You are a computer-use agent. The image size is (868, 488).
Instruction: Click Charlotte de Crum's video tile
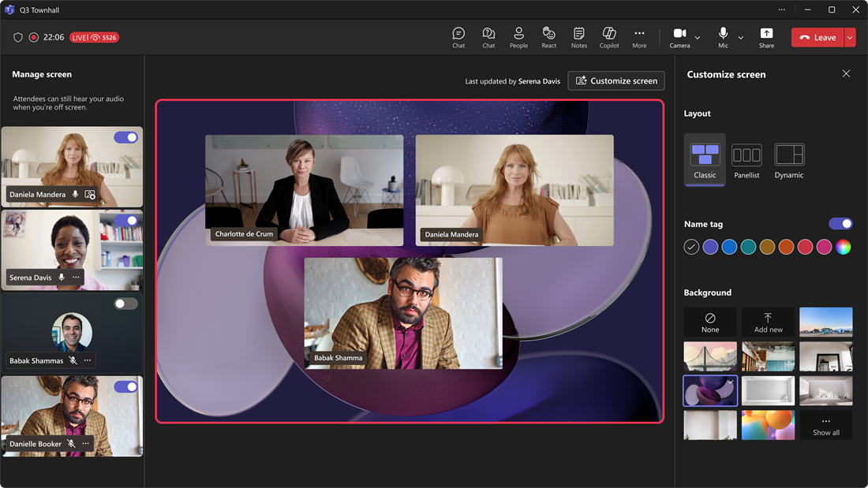click(x=305, y=190)
